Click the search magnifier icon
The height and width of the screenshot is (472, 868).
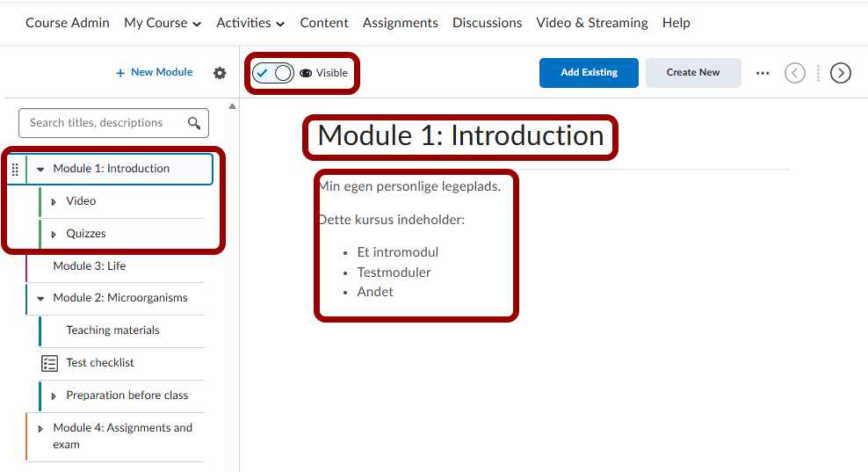click(194, 123)
